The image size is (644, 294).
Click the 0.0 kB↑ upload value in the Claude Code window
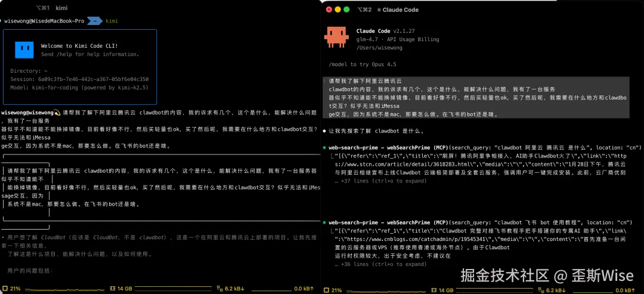point(626,290)
